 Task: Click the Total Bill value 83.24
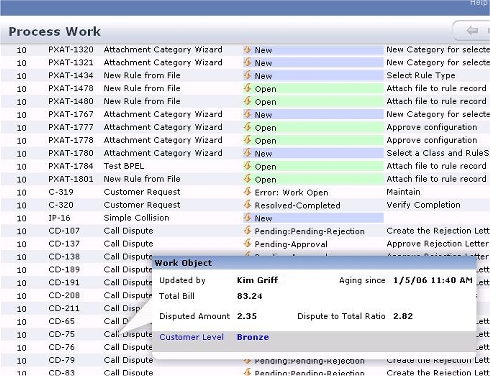point(249,296)
